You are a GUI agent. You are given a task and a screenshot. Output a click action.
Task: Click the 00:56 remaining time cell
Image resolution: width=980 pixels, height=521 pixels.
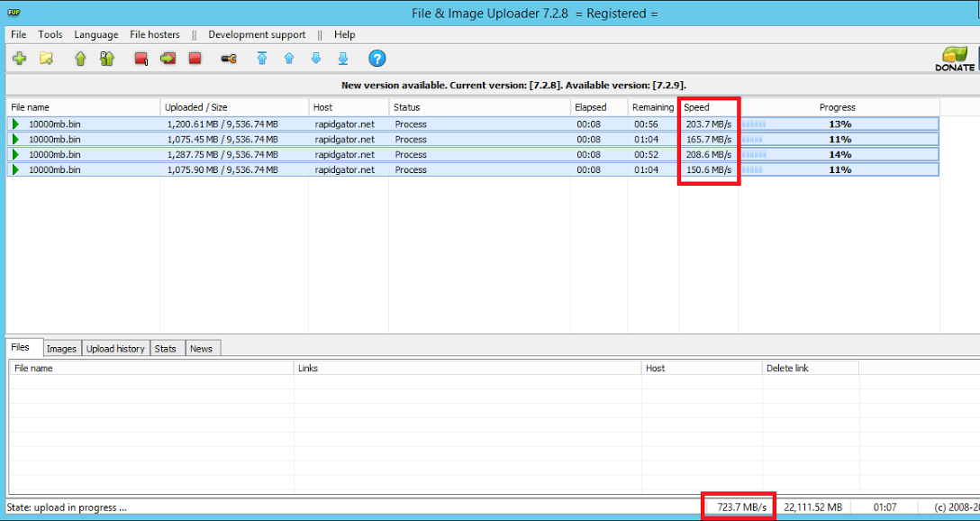[646, 123]
